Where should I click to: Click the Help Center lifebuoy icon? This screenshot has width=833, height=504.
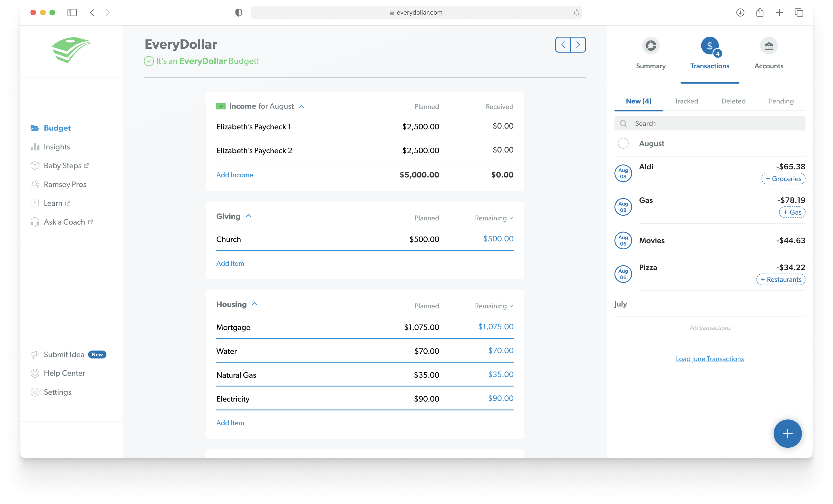pyautogui.click(x=34, y=373)
